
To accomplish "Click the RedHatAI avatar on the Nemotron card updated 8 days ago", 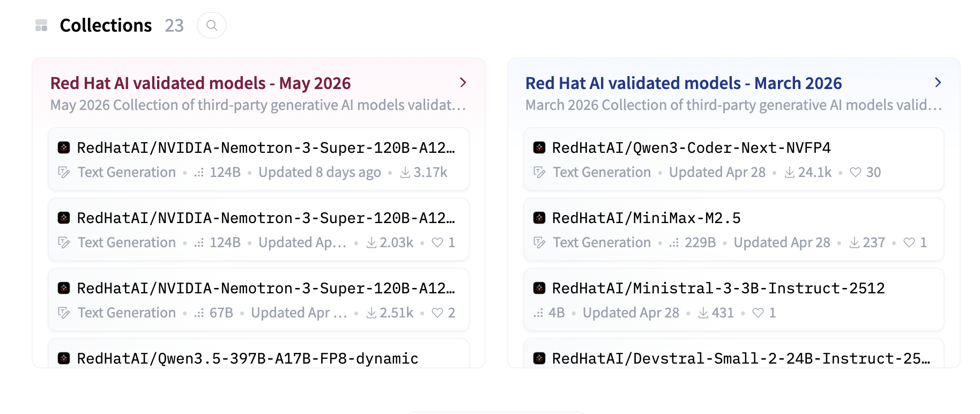I will tap(64, 147).
